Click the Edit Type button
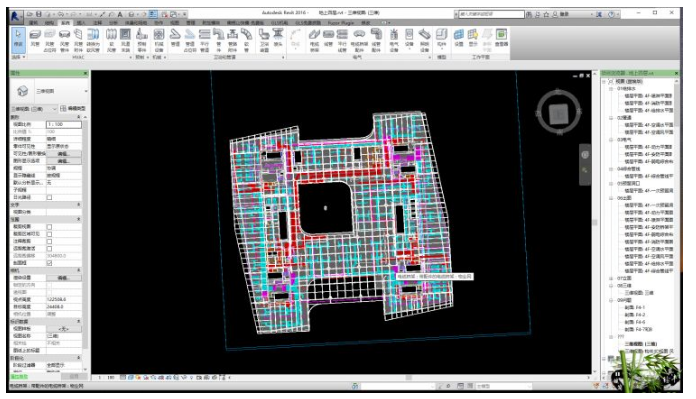The width and height of the screenshot is (696, 399). 73,108
